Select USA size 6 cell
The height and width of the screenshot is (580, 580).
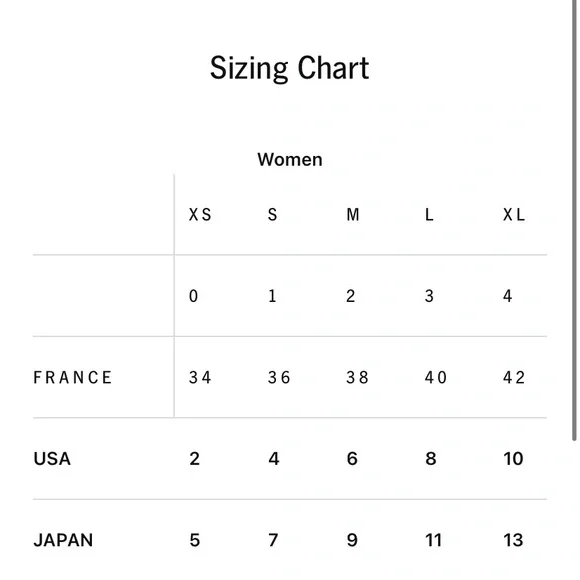(352, 459)
